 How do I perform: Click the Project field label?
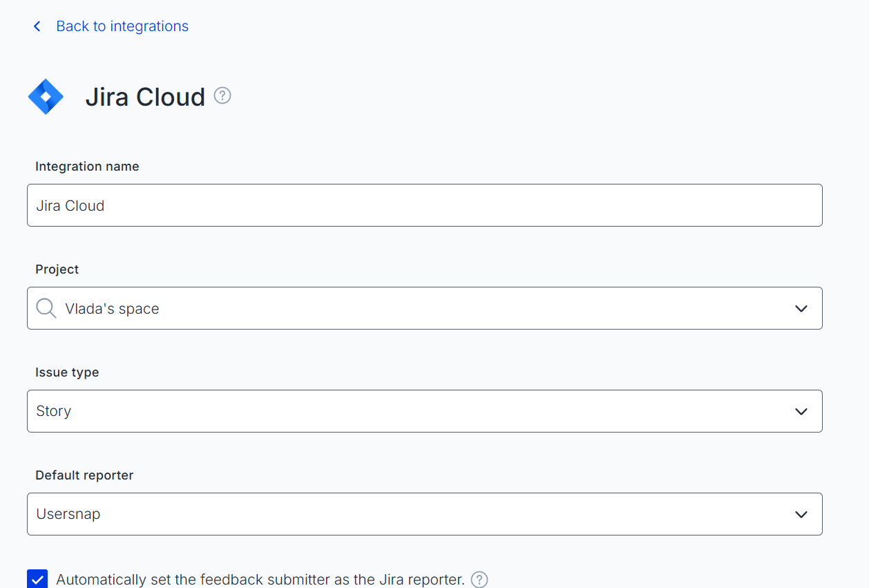pos(57,269)
